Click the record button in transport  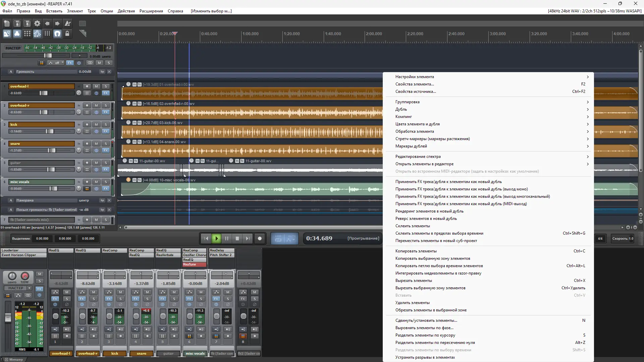(260, 238)
